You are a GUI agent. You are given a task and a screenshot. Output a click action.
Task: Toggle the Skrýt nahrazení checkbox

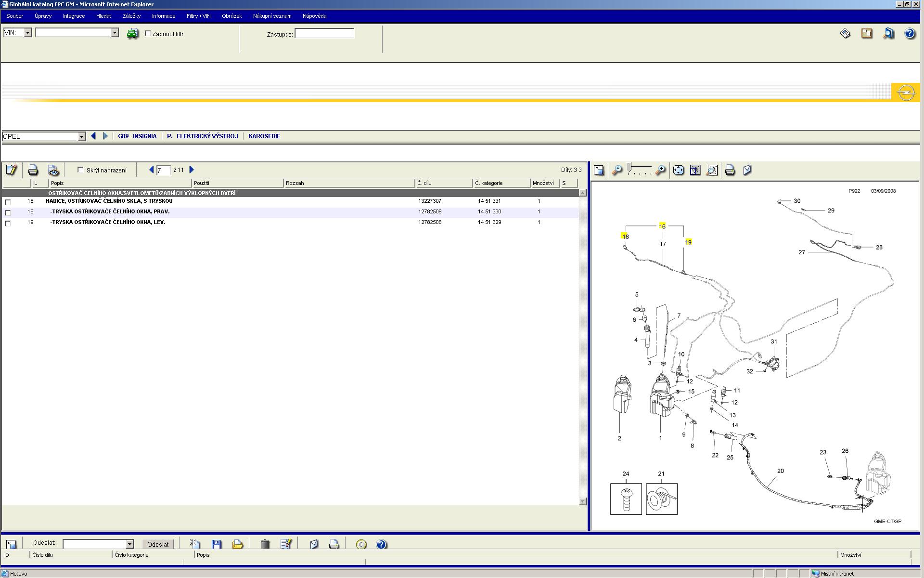(x=80, y=170)
